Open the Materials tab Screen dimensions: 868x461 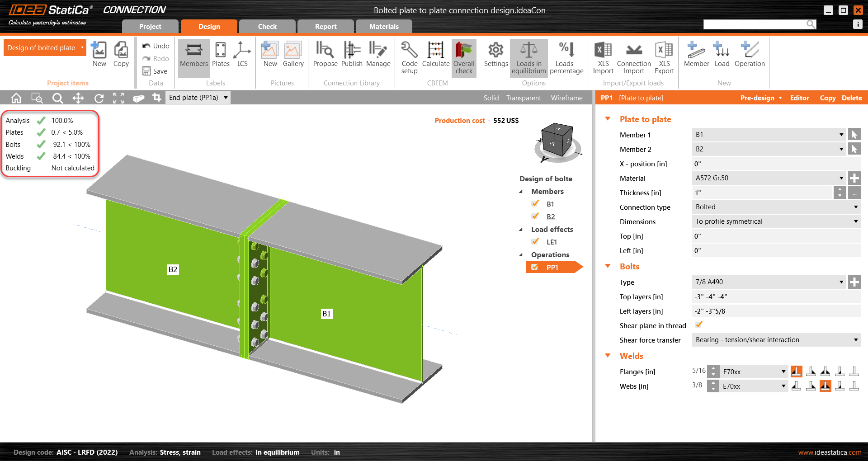tap(383, 26)
